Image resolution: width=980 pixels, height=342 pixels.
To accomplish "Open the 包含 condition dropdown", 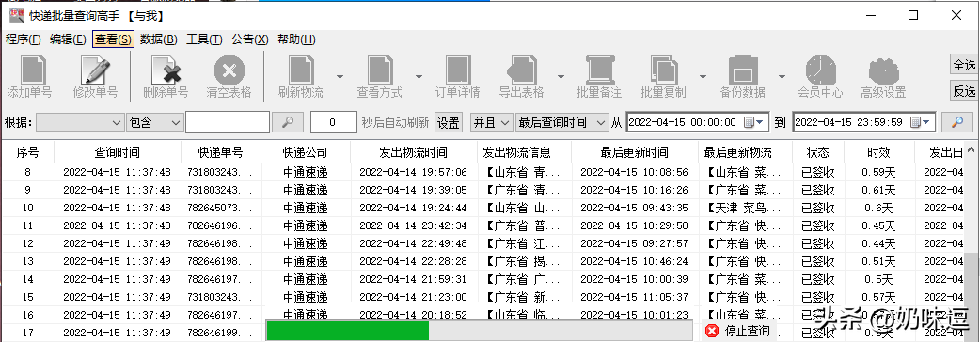I will click(x=154, y=122).
